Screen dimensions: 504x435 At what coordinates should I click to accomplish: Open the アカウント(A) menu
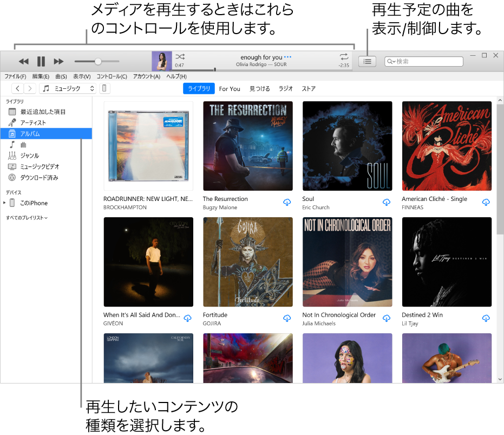(147, 76)
